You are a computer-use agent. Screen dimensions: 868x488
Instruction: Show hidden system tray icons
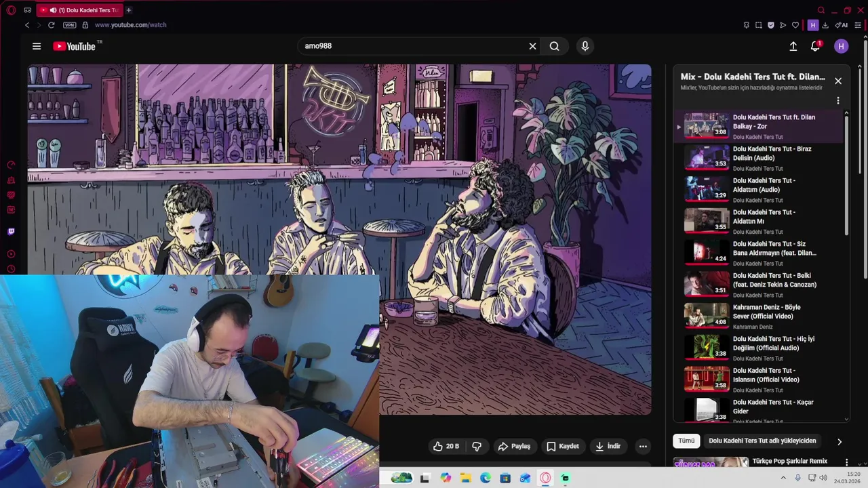coord(783,478)
